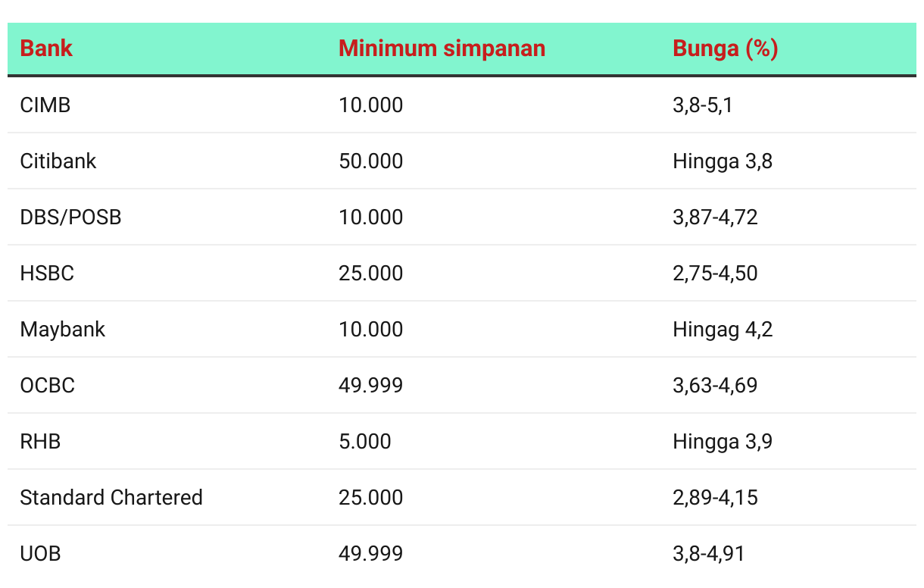Viewport: 924px width, 588px height.
Task: Click the RHB bank name
Action: pyautogui.click(x=40, y=442)
